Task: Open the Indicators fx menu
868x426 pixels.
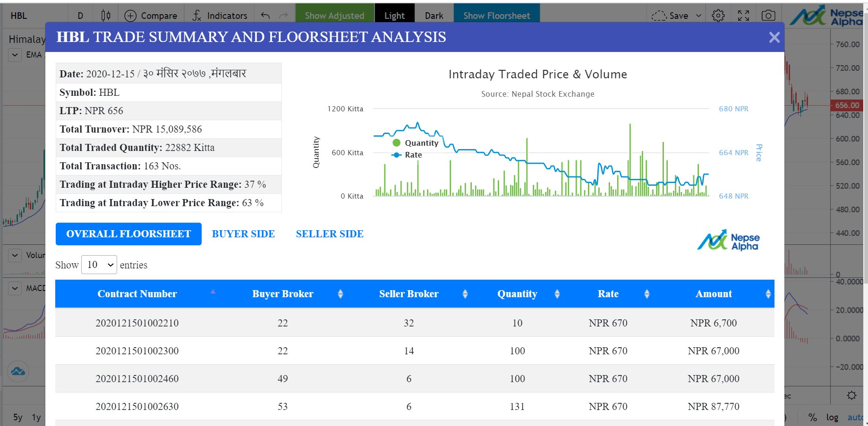Action: (220, 16)
